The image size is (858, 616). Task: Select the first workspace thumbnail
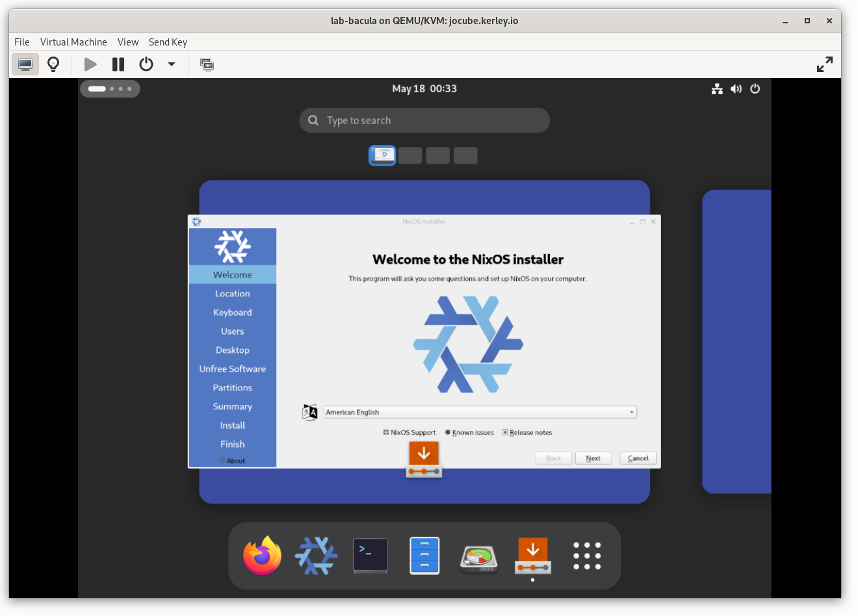(382, 155)
